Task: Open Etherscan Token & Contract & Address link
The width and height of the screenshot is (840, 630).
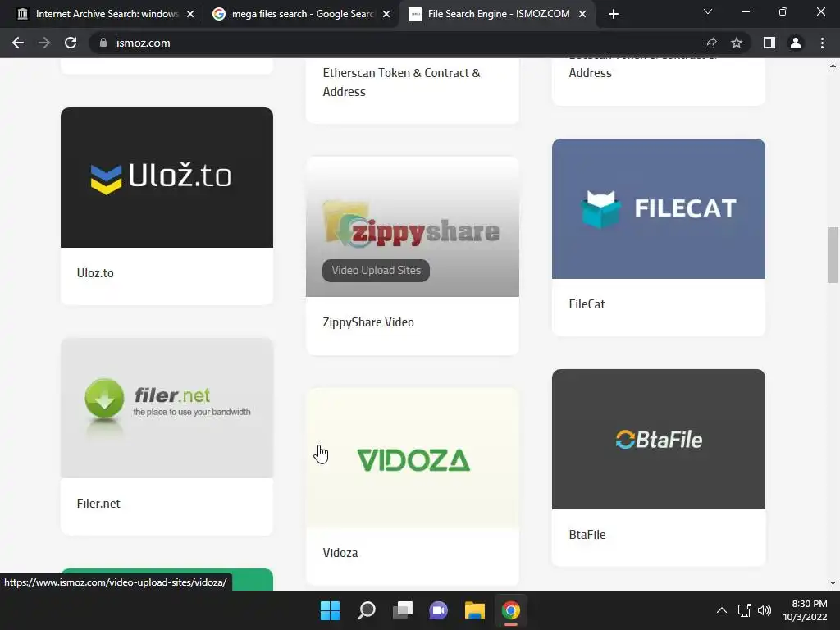Action: click(x=401, y=82)
